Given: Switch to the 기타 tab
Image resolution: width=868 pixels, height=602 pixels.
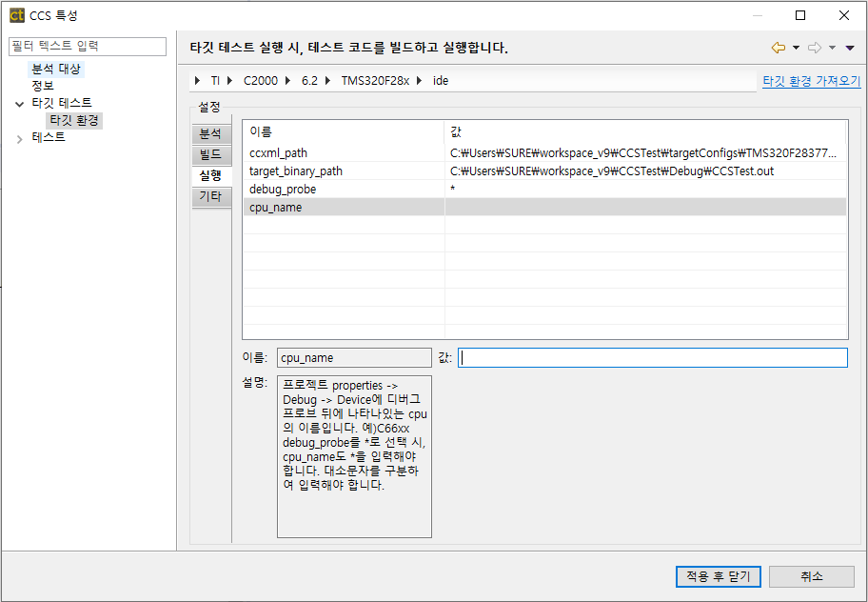Looking at the screenshot, I should click(211, 196).
